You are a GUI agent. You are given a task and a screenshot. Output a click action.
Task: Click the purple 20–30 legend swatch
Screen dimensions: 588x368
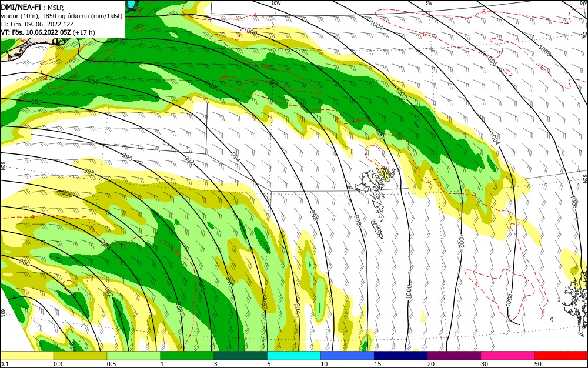[x=454, y=356]
